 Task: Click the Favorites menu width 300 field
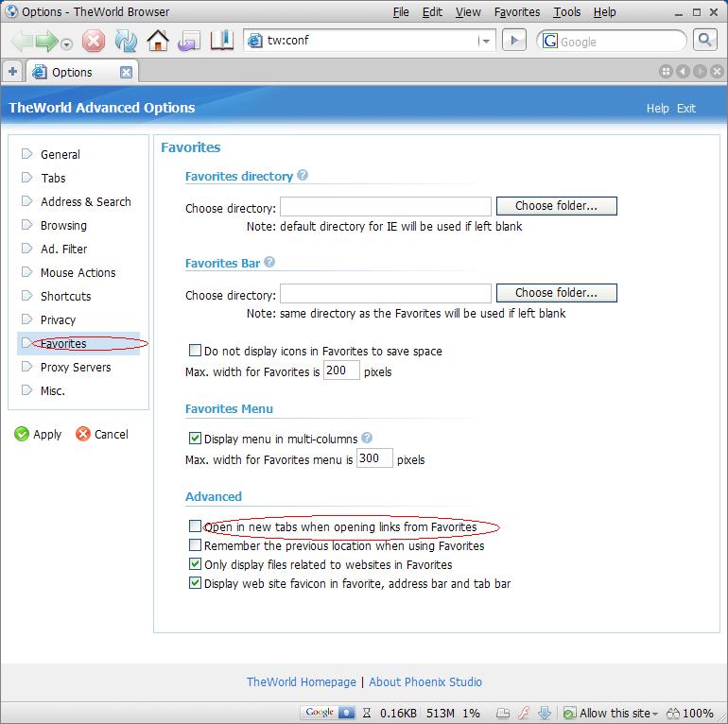tap(374, 458)
